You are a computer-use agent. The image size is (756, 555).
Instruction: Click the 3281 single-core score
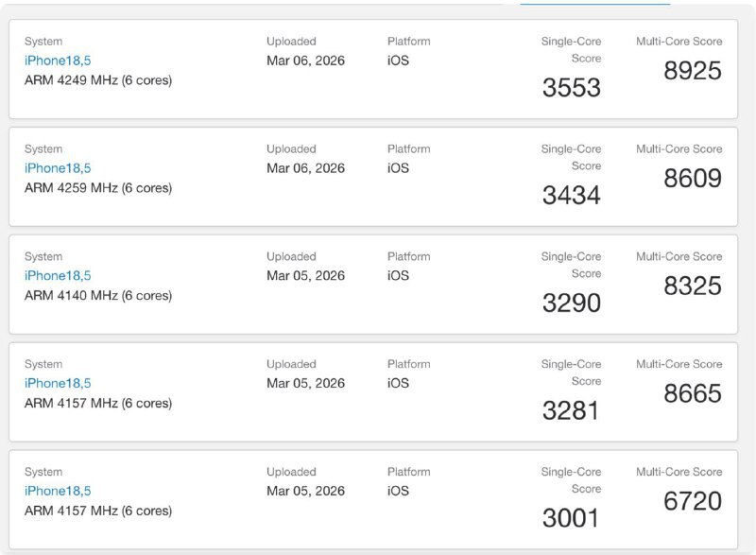pyautogui.click(x=571, y=411)
